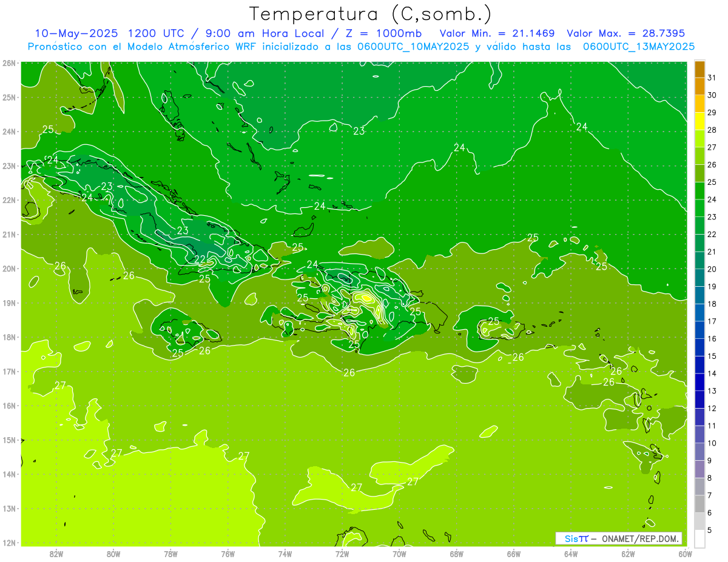Click the 26N latitude label
The width and height of the screenshot is (728, 562).
9,63
